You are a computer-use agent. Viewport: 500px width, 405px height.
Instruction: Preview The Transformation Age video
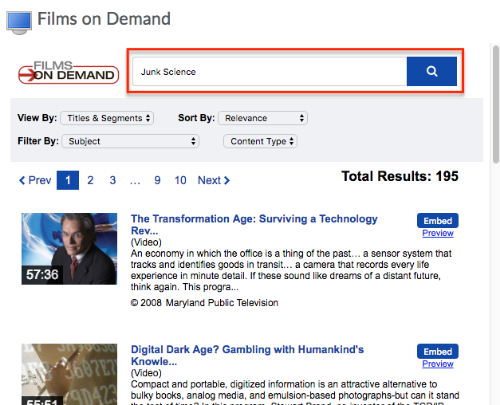438,233
